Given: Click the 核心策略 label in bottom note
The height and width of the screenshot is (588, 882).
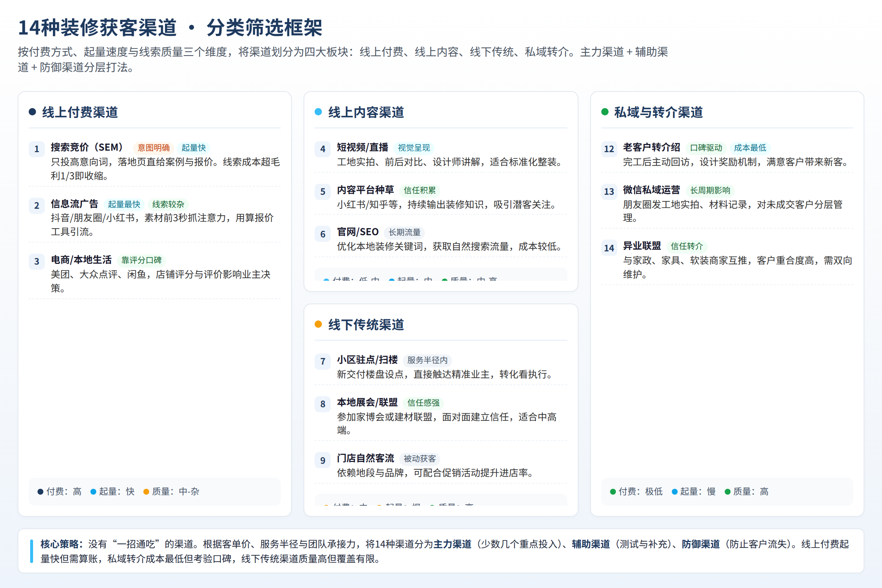Looking at the screenshot, I should (x=61, y=544).
